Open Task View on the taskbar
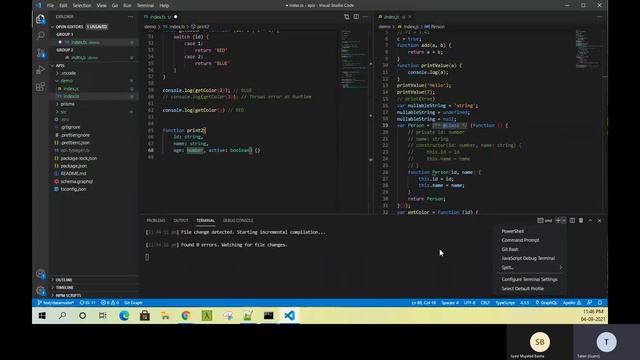 click(103, 316)
